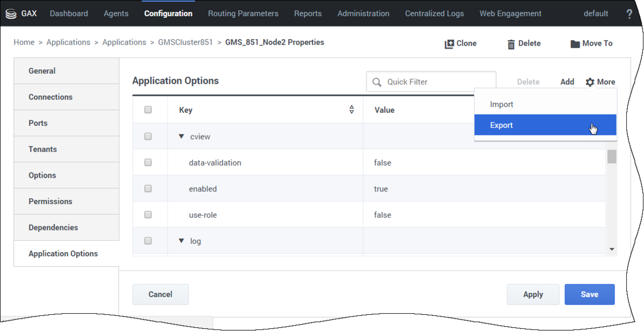
Task: Switch to the Options tab
Action: (x=67, y=175)
